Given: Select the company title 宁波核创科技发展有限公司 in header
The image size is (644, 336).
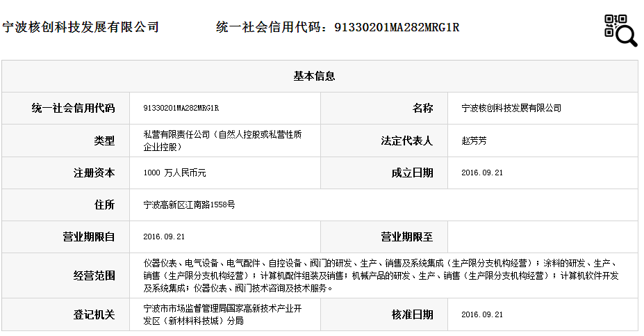Looking at the screenshot, I should point(81,27).
